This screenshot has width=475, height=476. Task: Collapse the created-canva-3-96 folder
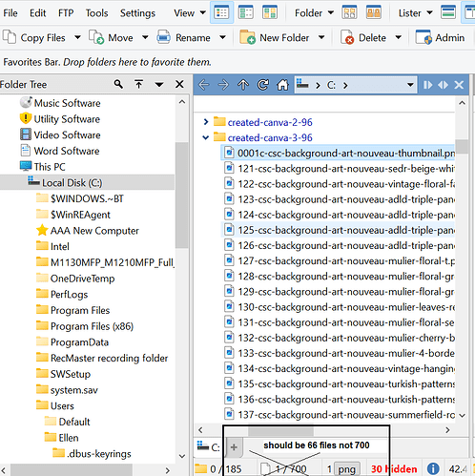[x=206, y=137]
